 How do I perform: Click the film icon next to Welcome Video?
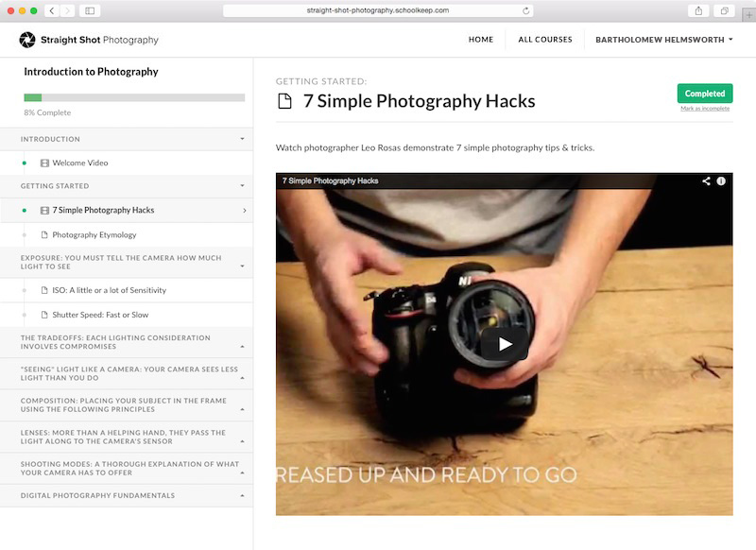coord(44,163)
